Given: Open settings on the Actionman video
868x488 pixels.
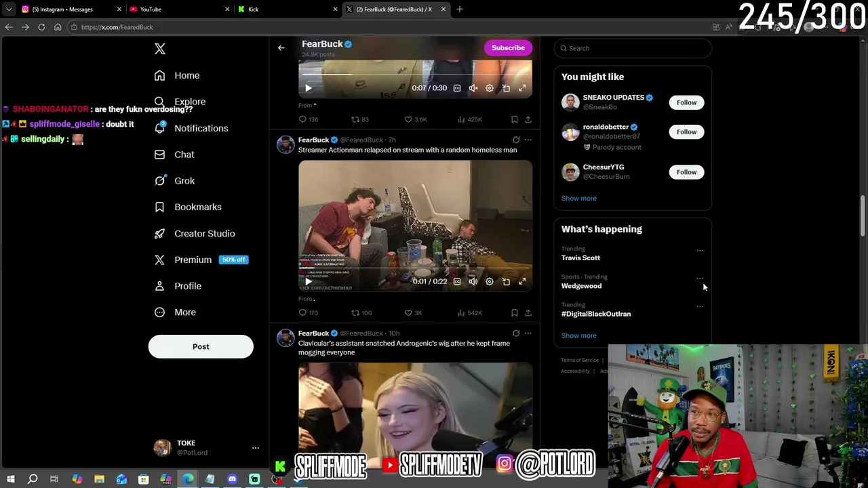Looking at the screenshot, I should click(490, 281).
